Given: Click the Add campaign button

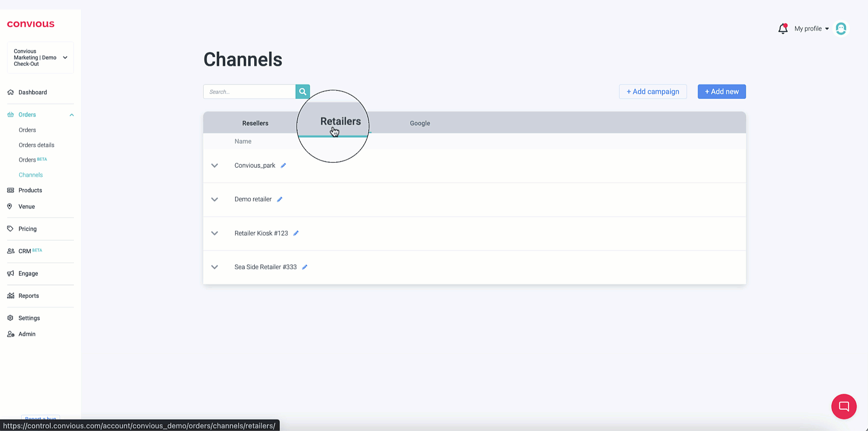Looking at the screenshot, I should coord(653,91).
